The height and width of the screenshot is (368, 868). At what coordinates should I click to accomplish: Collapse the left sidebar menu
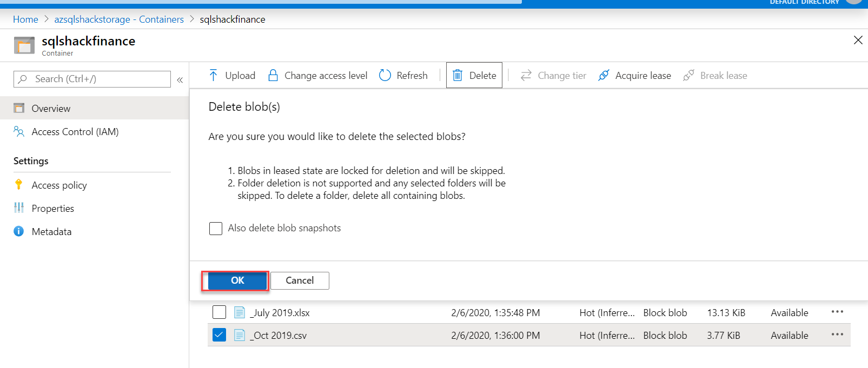[180, 79]
